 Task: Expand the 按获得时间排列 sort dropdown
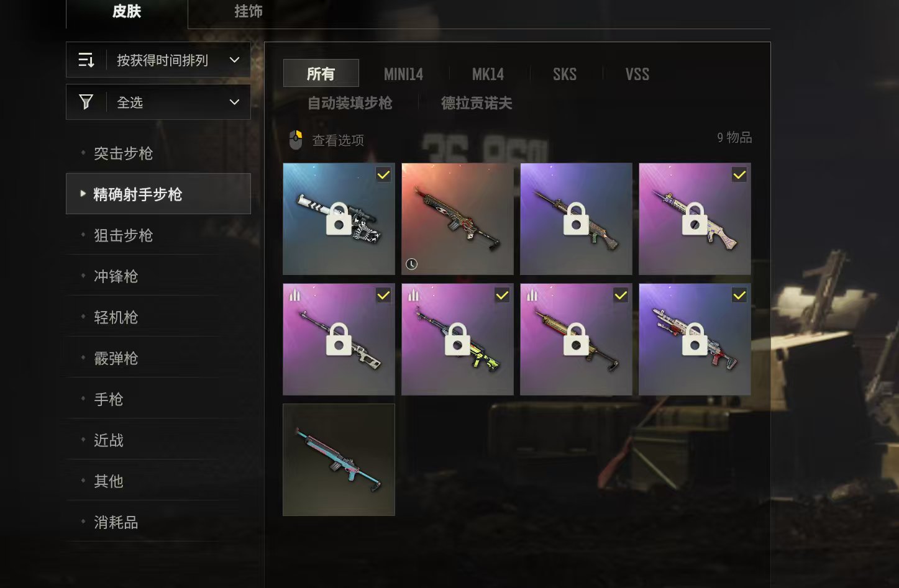(x=234, y=60)
